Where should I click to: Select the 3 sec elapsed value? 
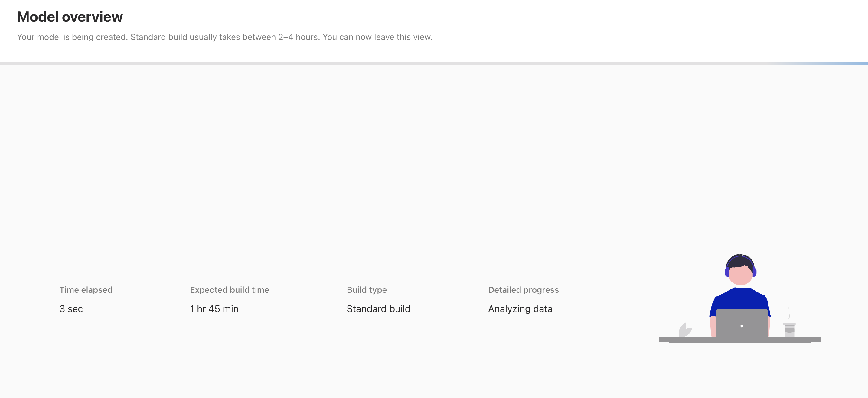click(x=71, y=309)
